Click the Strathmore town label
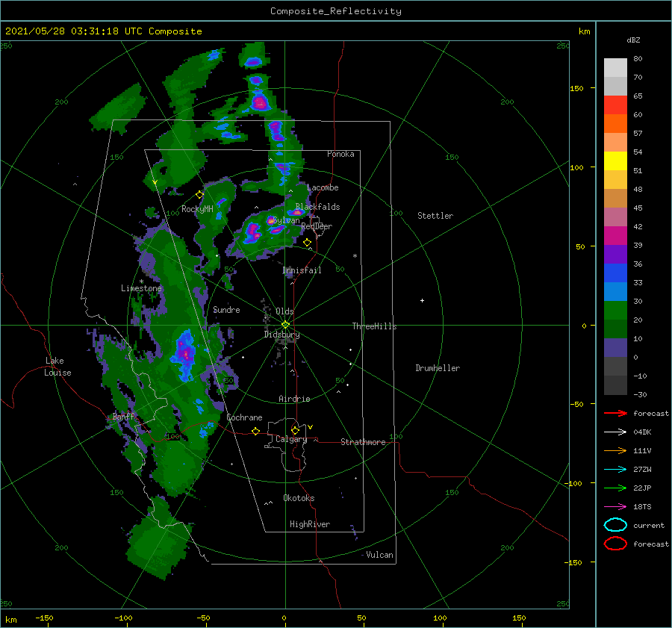 (x=363, y=442)
